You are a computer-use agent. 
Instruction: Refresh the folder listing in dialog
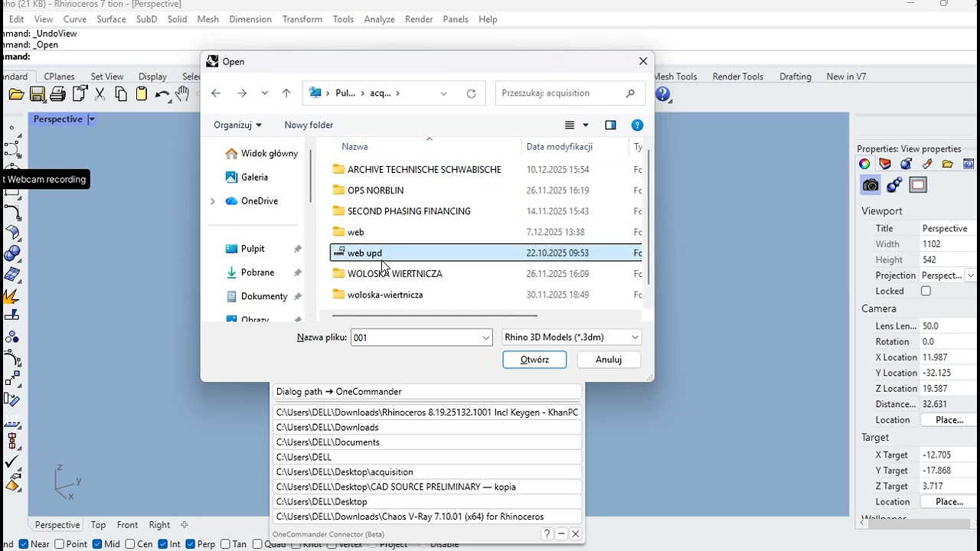(x=471, y=93)
